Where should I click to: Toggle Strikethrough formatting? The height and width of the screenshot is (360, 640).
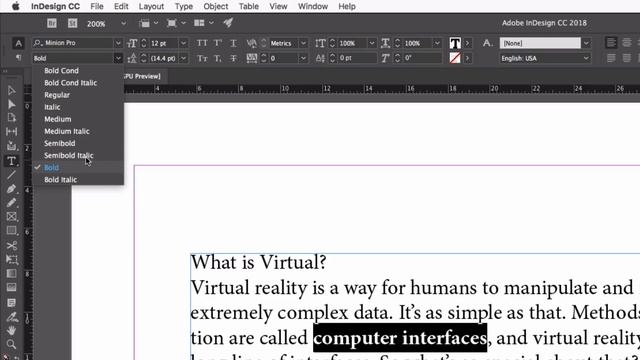[233, 58]
